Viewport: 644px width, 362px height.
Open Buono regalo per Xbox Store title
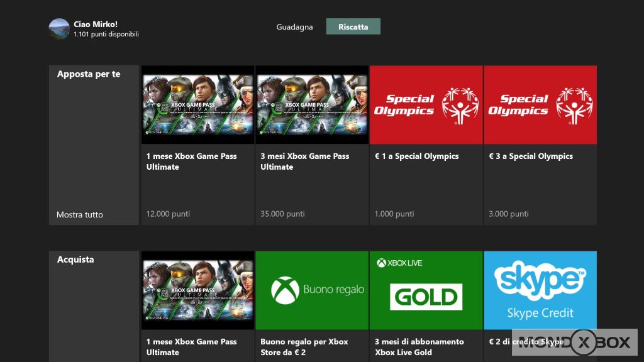(304, 347)
